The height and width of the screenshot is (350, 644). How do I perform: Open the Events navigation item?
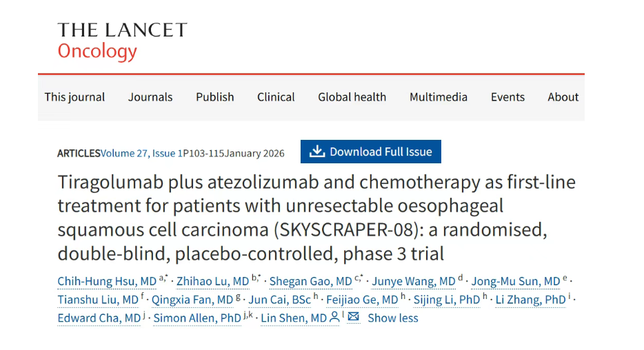click(507, 97)
